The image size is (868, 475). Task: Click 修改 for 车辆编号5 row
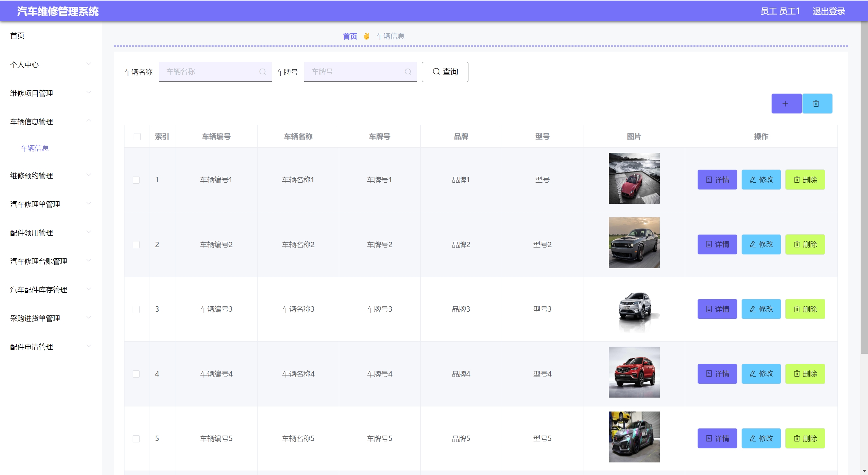(x=761, y=438)
